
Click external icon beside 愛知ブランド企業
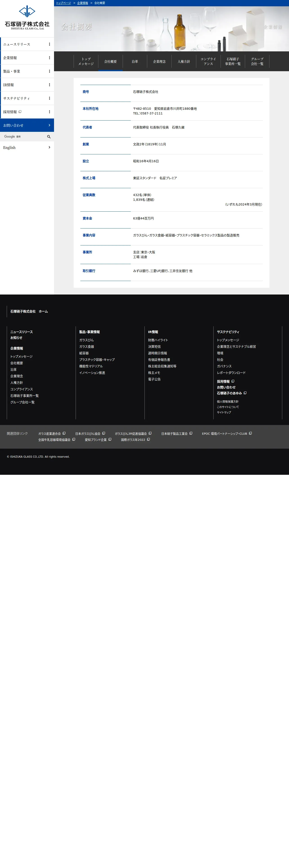(x=110, y=439)
